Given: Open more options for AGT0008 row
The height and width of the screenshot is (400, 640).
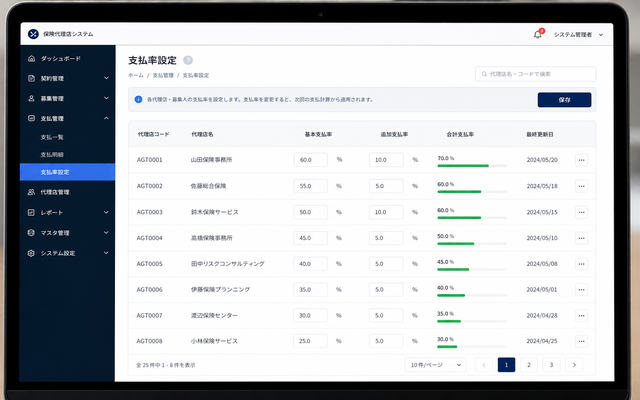Looking at the screenshot, I should tap(581, 341).
